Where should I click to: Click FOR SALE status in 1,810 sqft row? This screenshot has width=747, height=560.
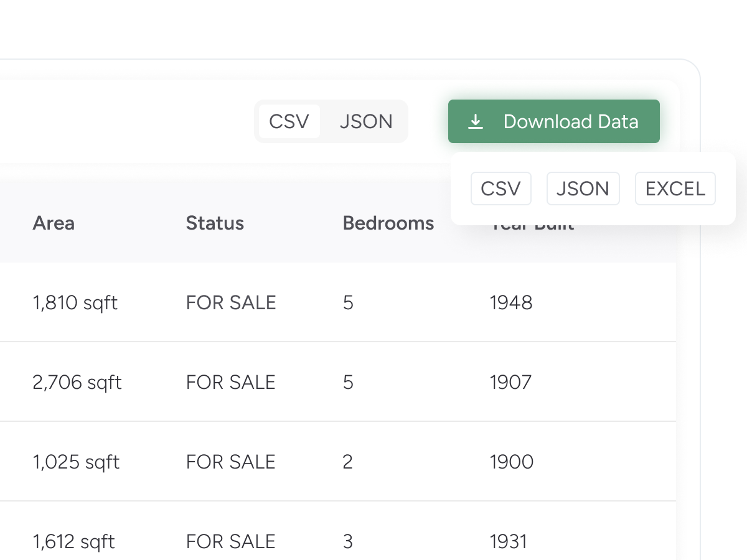pyautogui.click(x=230, y=303)
